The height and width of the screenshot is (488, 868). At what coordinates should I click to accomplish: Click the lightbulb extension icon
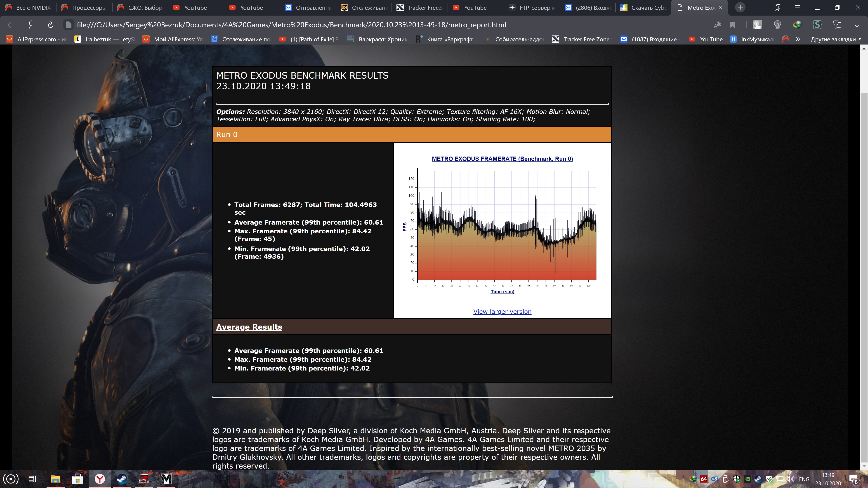click(x=777, y=25)
